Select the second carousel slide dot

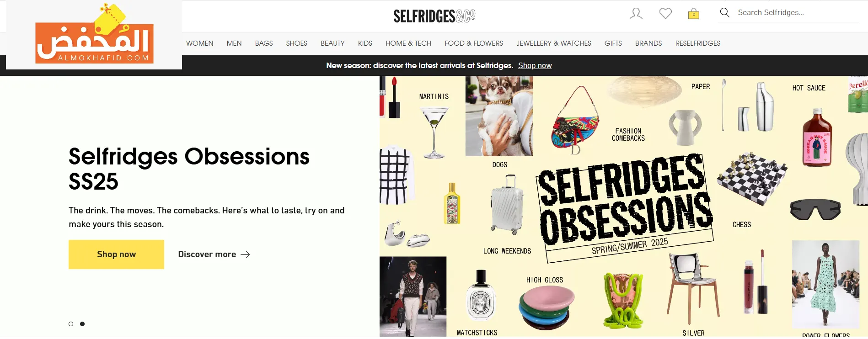click(x=82, y=324)
